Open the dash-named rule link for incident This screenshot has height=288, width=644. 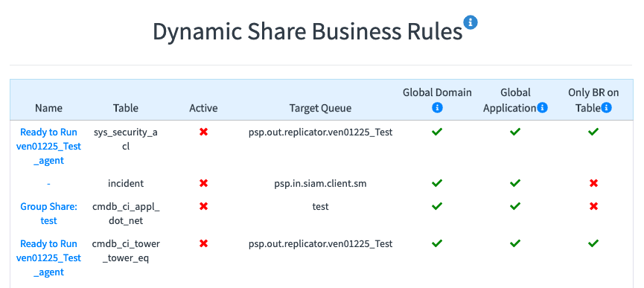(48, 184)
